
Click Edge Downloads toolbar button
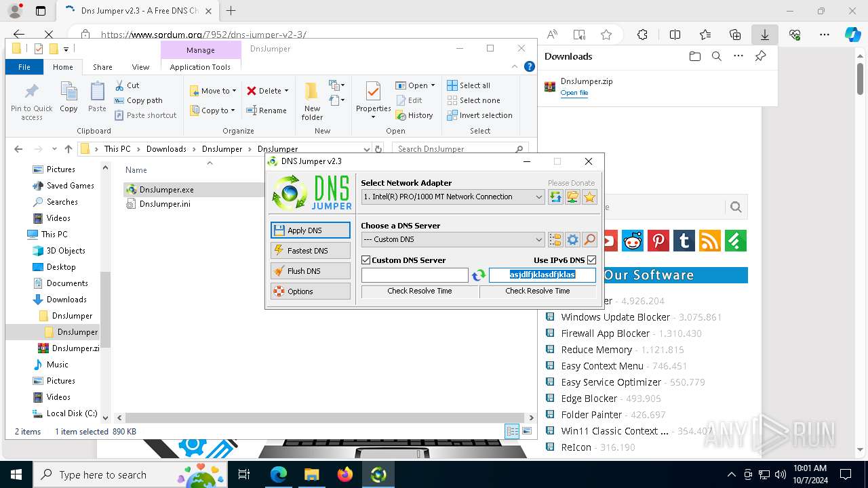click(x=764, y=35)
